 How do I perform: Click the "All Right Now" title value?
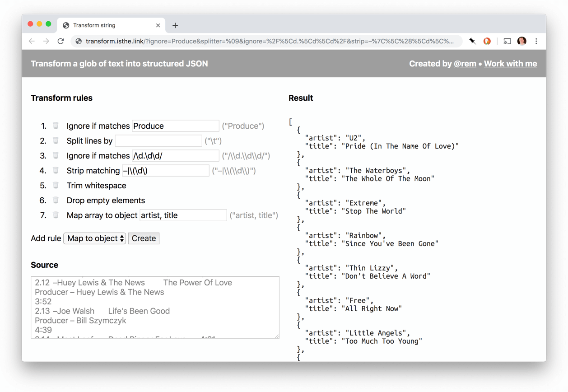click(x=372, y=308)
